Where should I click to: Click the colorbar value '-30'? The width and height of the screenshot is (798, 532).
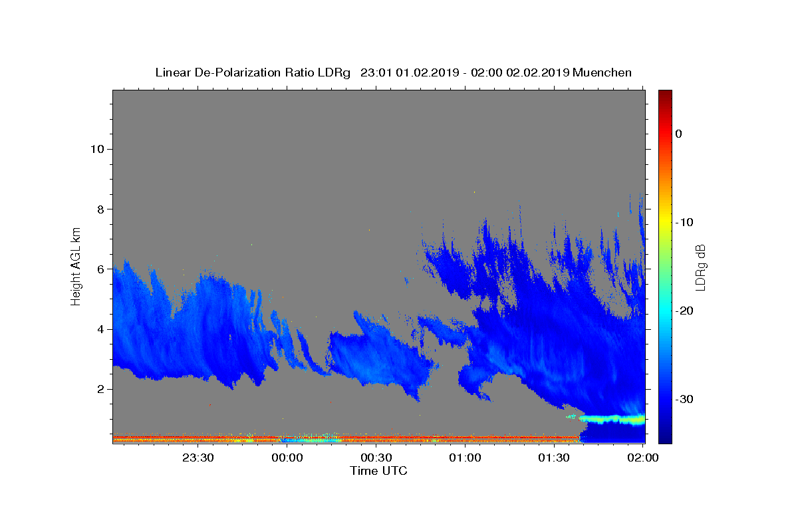[x=684, y=399]
